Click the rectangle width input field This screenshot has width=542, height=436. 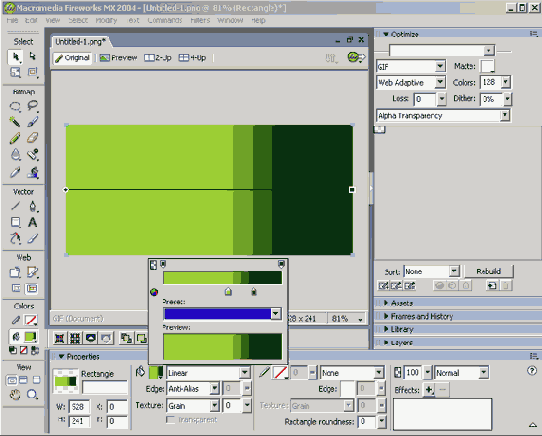coord(79,407)
